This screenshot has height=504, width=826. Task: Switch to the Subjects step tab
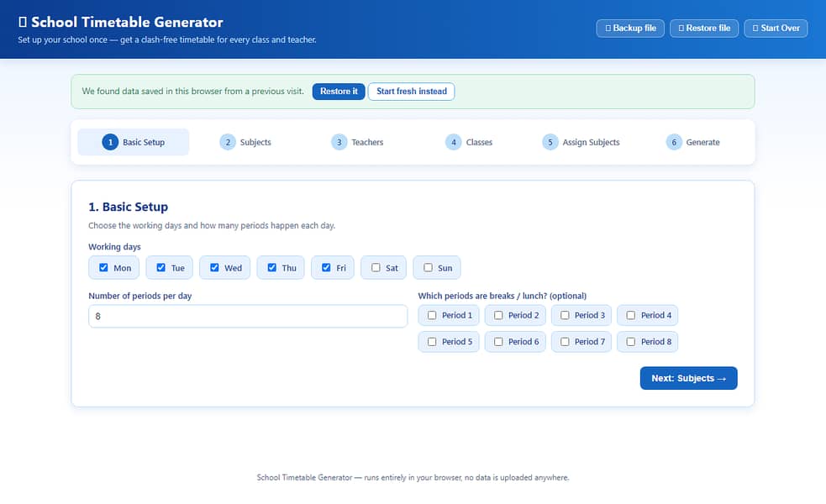click(x=245, y=142)
